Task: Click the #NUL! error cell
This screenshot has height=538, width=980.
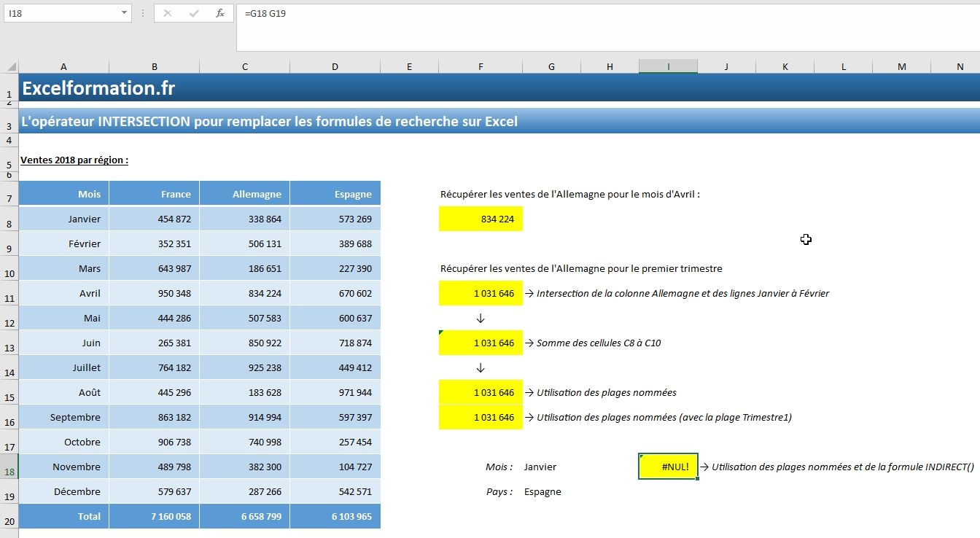Action: pos(668,467)
